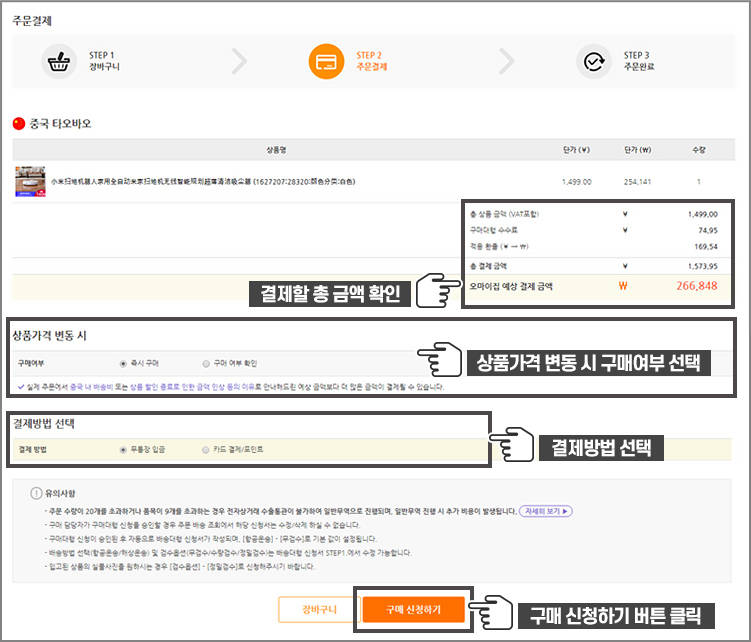
Task: Choose 카드 결제/포인트 as the payment method
Action: click(x=206, y=450)
